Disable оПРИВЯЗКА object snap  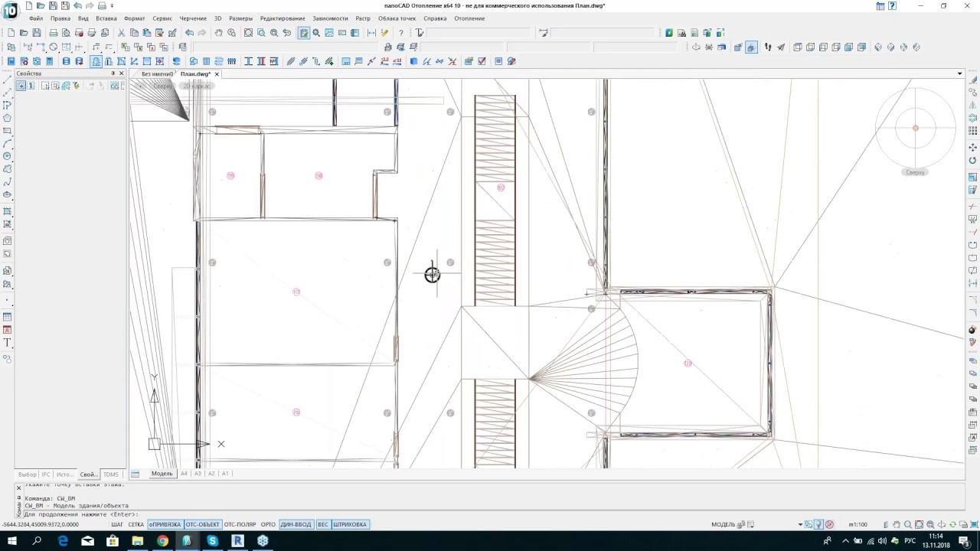coord(165,524)
